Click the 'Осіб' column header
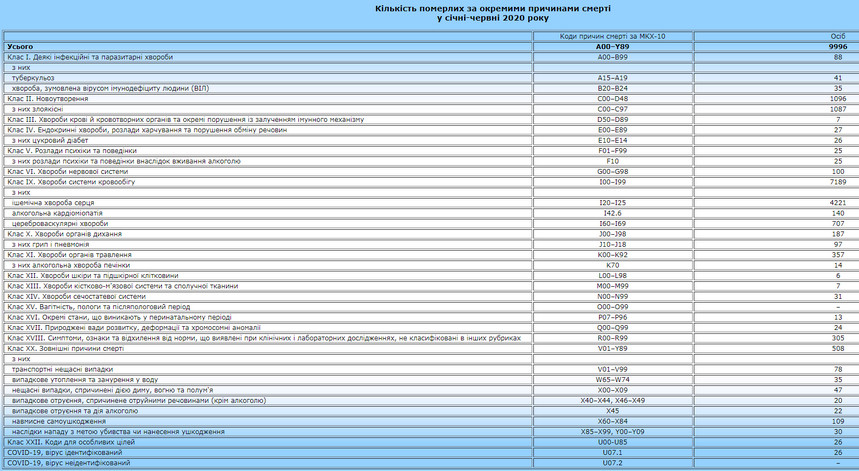859x471 pixels. click(x=838, y=36)
